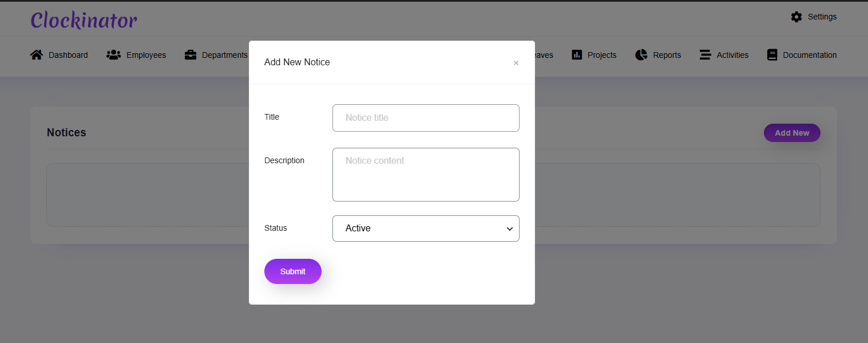Image resolution: width=868 pixels, height=343 pixels.
Task: Click the Departments briefcase icon
Action: 191,55
